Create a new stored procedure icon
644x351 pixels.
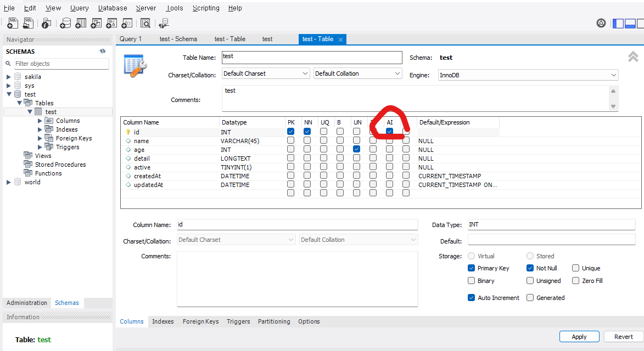111,23
